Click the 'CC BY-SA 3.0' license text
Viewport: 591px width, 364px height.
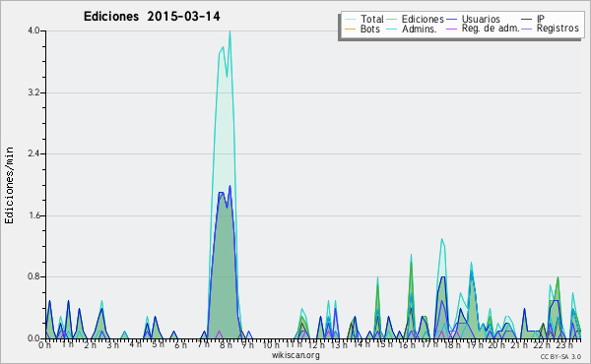pos(560,357)
